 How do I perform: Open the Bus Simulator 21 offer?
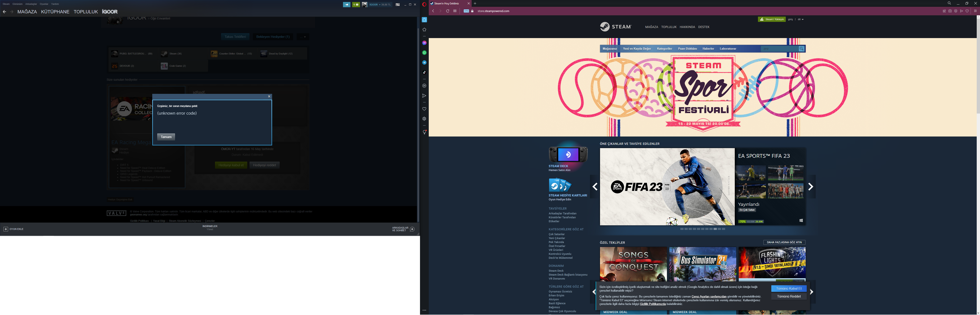(x=702, y=264)
